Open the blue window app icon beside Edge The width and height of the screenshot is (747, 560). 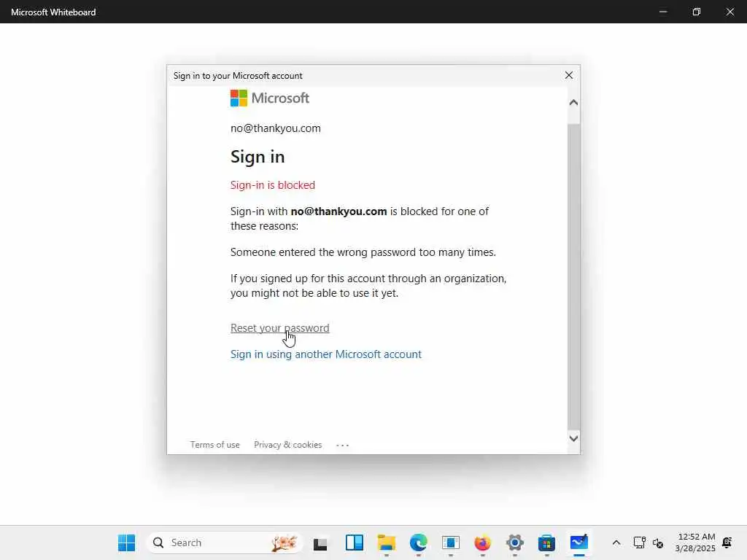coord(450,542)
